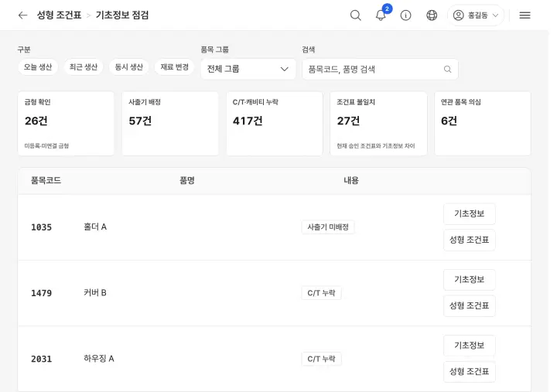Open the 사출기 배정 57건 card
The height and width of the screenshot is (392, 557).
[x=170, y=124]
